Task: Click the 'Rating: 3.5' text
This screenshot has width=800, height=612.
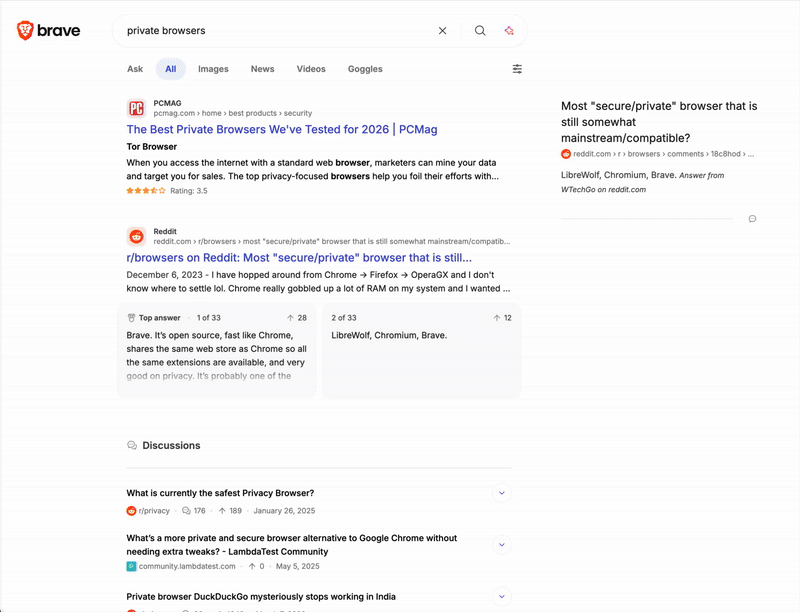Action: 189,191
